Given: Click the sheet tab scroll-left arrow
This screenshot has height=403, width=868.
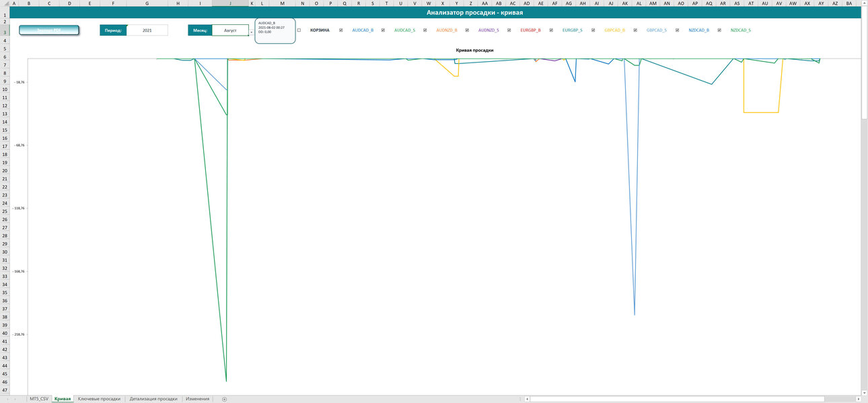Looking at the screenshot, I should click(x=7, y=399).
